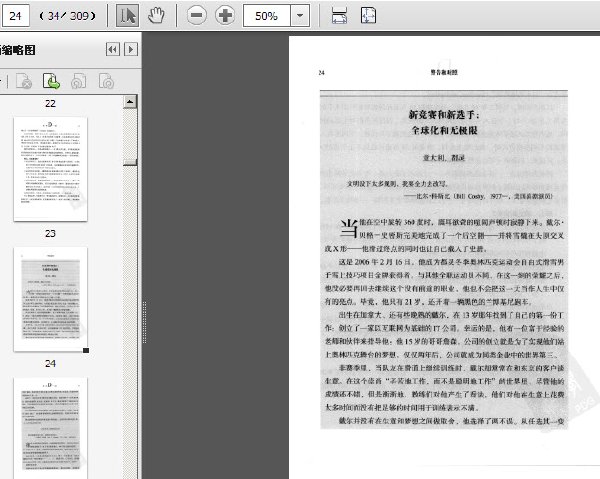Click the delete page icon in thumbnail toolbar
Viewport: 600px width, 479px height.
tap(24, 81)
